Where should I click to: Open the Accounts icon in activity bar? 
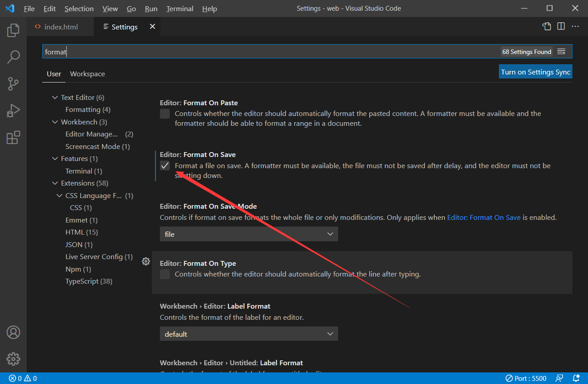pos(13,332)
